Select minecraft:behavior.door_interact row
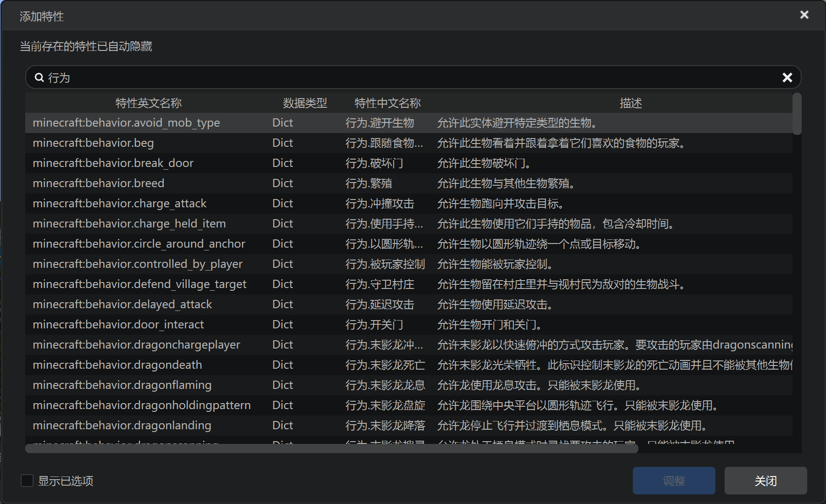This screenshot has width=826, height=504. 409,325
